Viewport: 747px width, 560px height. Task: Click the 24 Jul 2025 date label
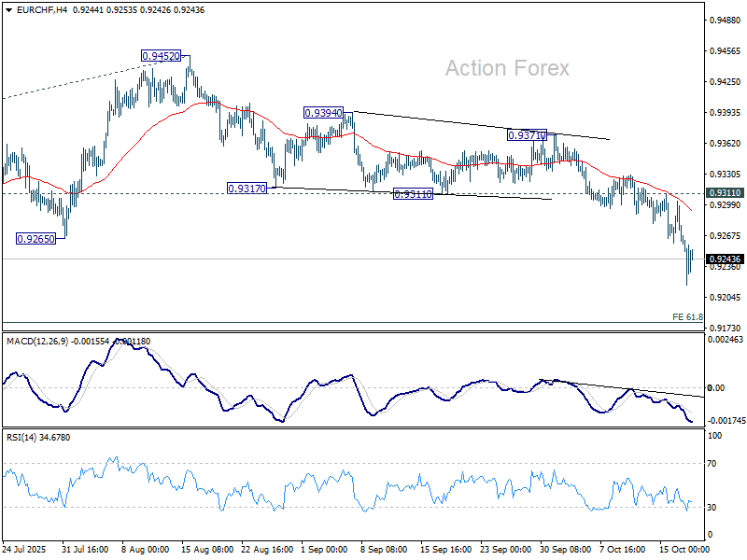coord(24,550)
